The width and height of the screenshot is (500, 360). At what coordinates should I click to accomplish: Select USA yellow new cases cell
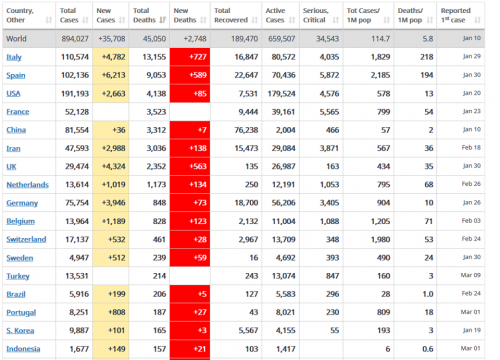[111, 93]
